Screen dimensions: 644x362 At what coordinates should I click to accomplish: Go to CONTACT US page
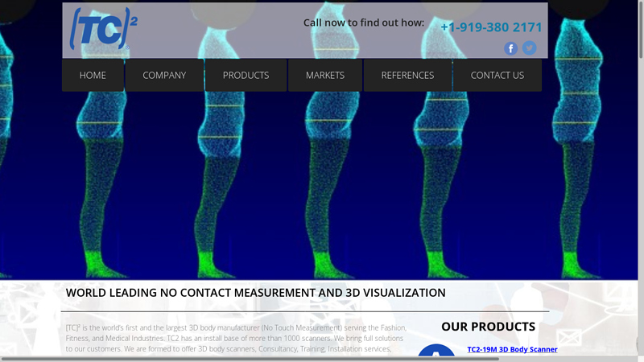[x=497, y=75]
